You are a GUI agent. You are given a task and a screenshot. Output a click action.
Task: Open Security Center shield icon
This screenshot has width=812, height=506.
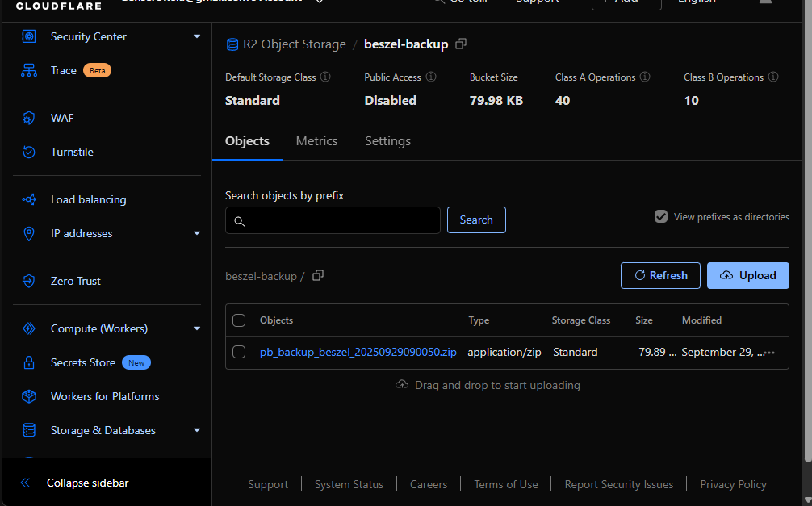29,37
